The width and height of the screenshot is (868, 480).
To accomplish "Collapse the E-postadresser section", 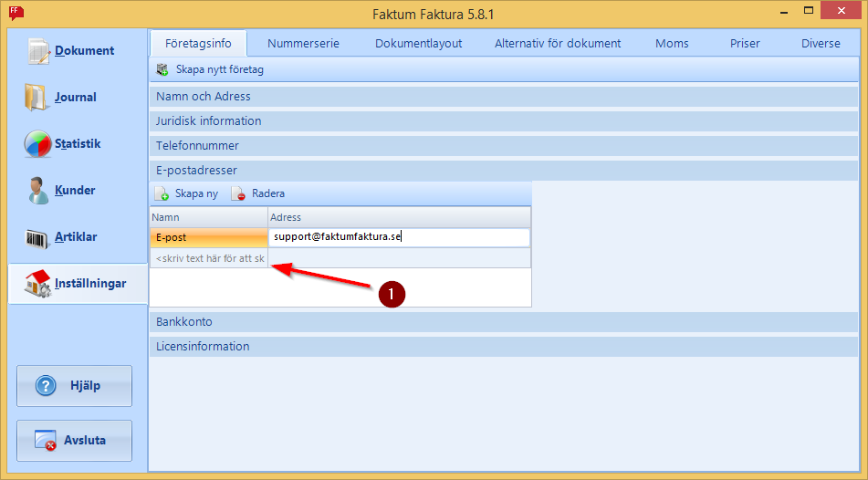I will [504, 171].
